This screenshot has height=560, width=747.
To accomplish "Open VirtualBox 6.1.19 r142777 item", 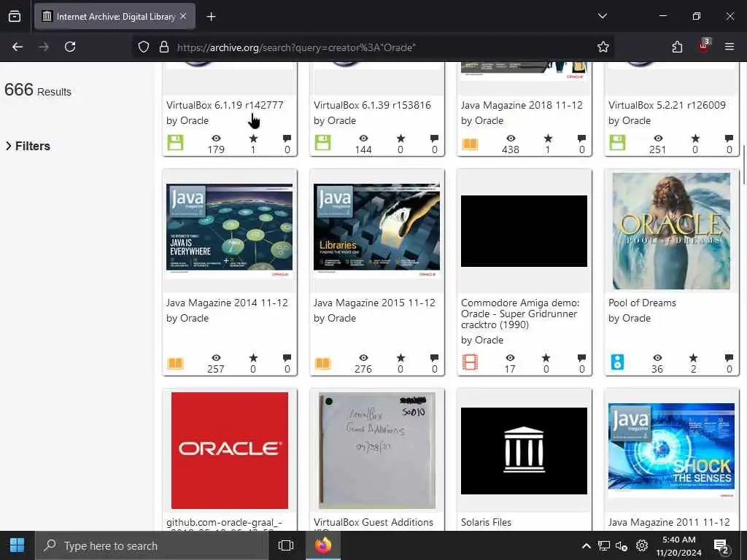I will coord(225,105).
